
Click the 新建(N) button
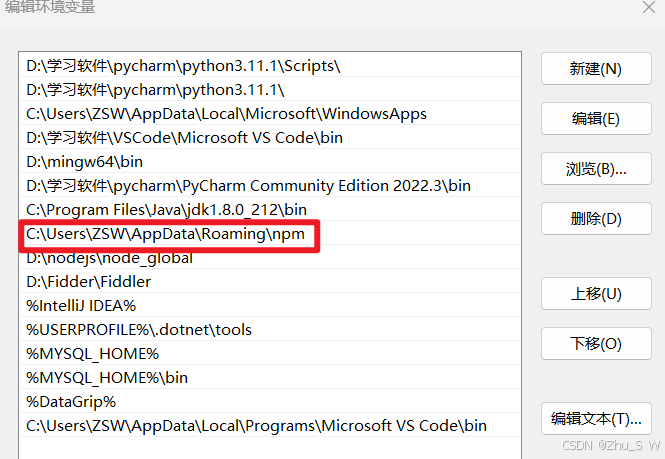tap(596, 68)
